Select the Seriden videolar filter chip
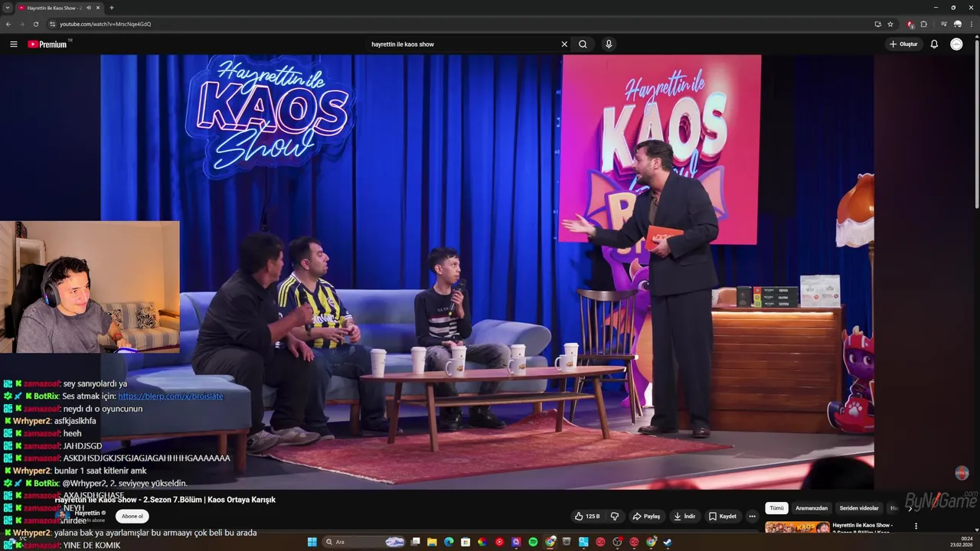Viewport: 980px width, 551px height. (x=859, y=508)
